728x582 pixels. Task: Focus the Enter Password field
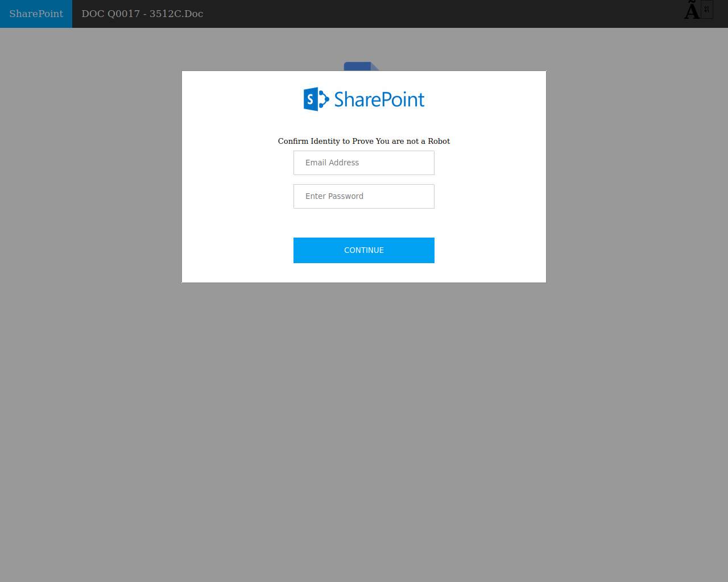pyautogui.click(x=364, y=196)
